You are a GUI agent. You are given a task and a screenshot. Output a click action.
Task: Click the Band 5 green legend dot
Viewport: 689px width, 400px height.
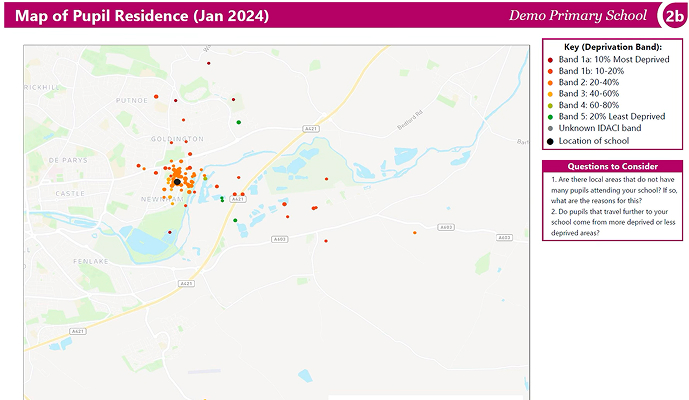550,117
